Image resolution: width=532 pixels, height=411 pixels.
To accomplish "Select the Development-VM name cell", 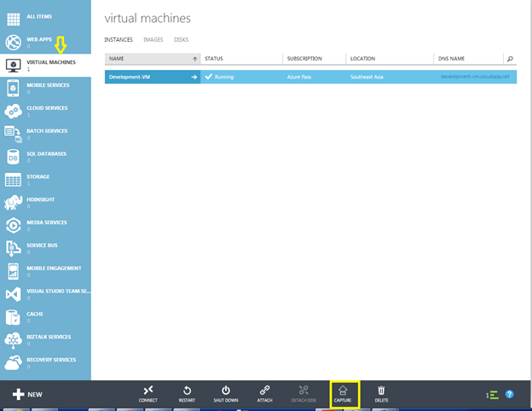I will 153,77.
